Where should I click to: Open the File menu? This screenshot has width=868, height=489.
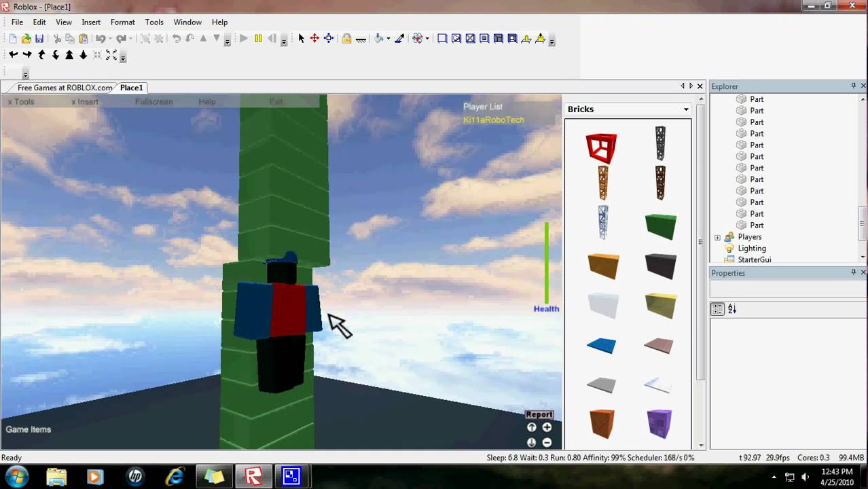click(17, 22)
